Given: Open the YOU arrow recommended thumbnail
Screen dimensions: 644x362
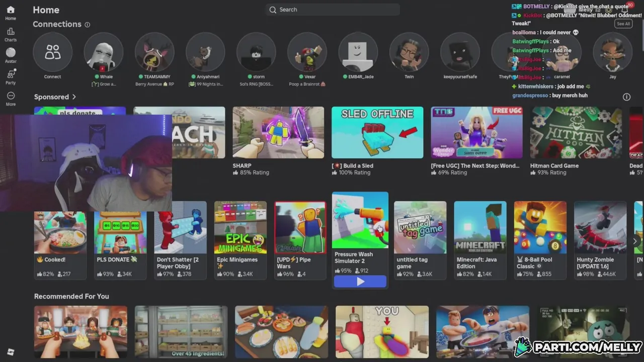Looking at the screenshot, I should pos(382,332).
